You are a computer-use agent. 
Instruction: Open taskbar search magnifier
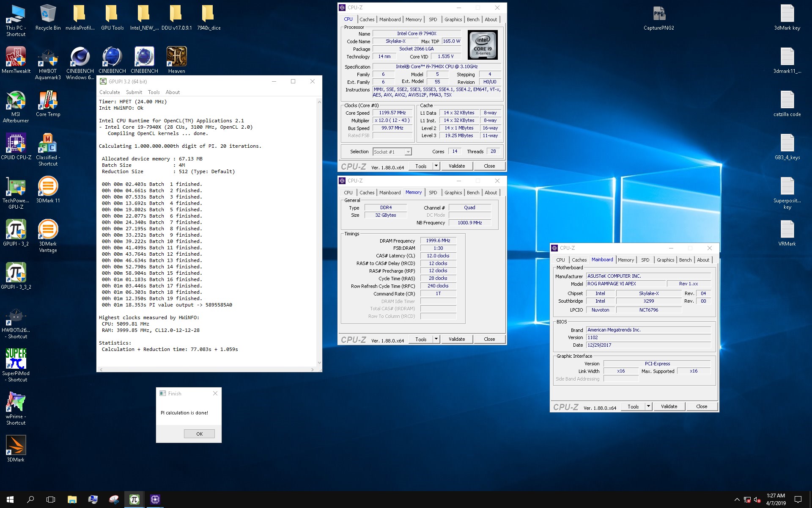click(30, 500)
